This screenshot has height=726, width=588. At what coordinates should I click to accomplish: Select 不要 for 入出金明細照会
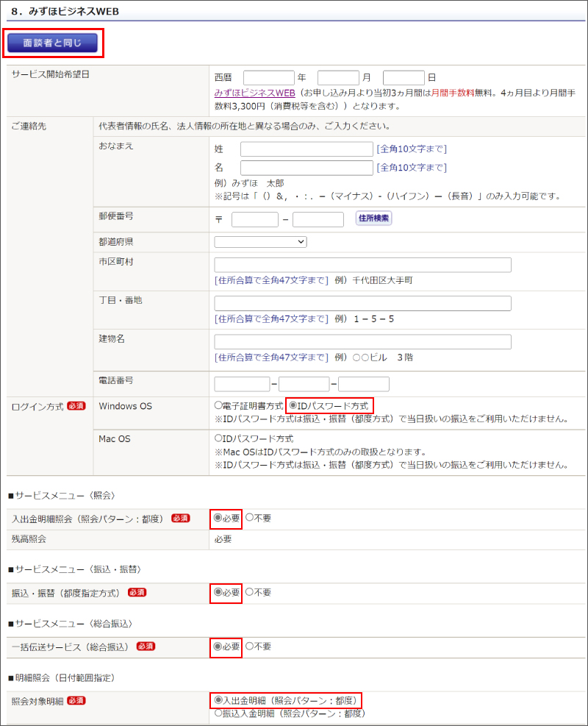[249, 518]
